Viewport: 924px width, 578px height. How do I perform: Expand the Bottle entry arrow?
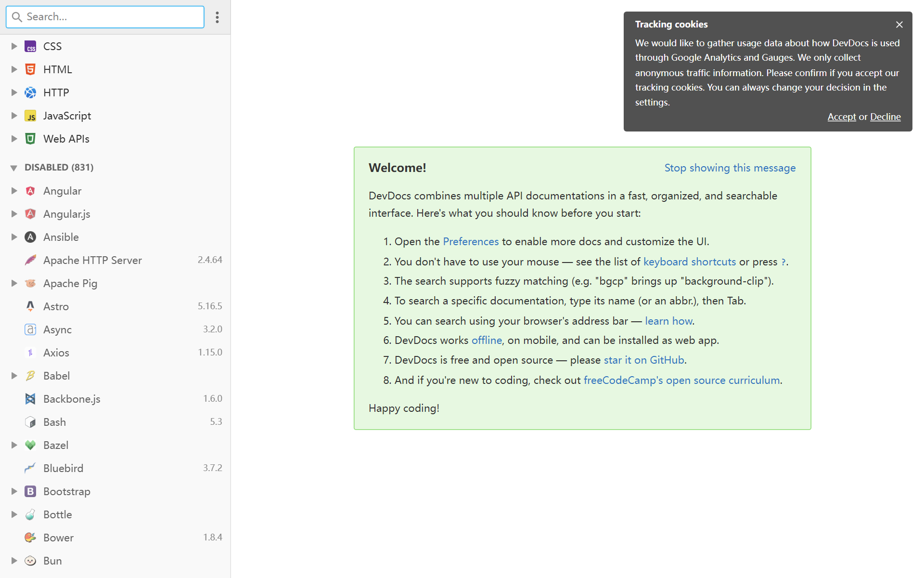14,514
